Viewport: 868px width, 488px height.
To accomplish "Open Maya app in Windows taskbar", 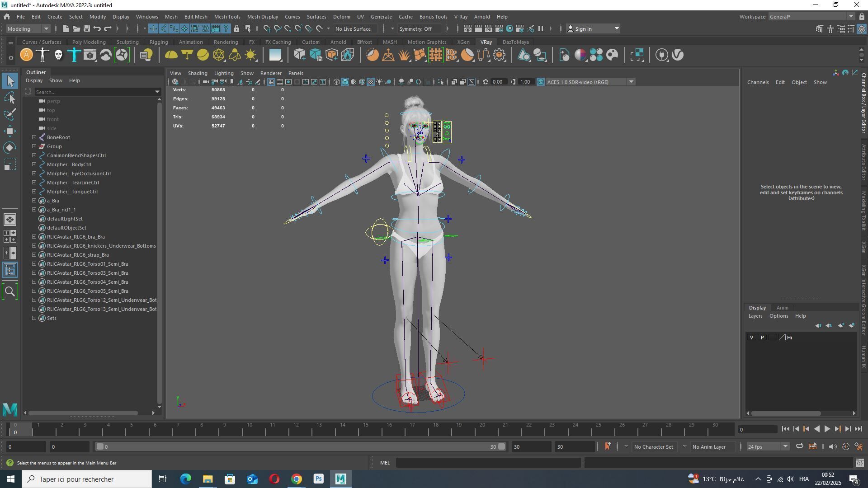I will coord(341,479).
